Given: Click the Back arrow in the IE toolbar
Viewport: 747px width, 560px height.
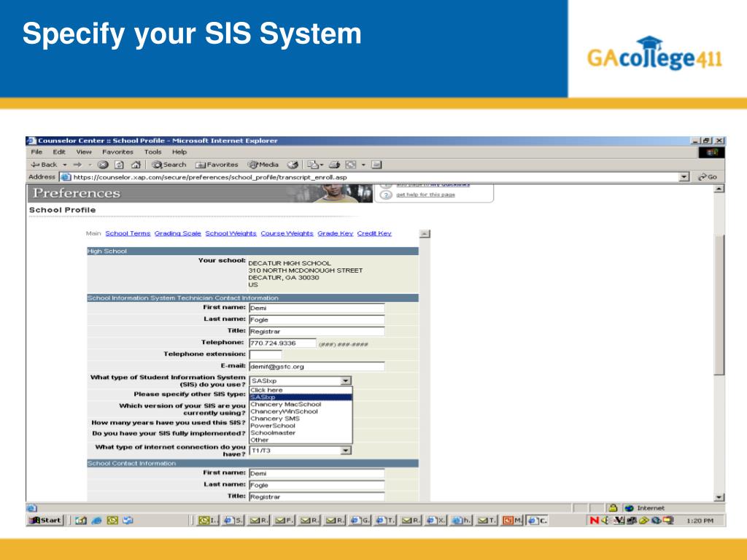Looking at the screenshot, I should (43, 165).
